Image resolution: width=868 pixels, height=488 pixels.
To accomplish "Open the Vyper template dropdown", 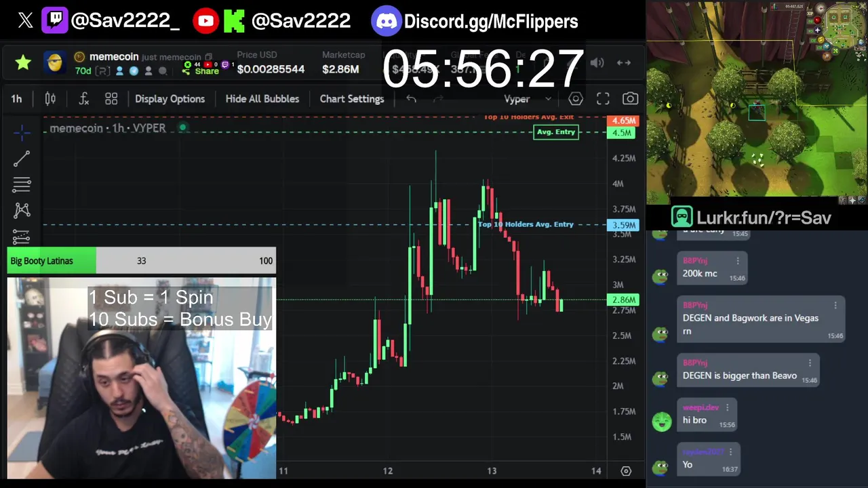I will 528,99.
